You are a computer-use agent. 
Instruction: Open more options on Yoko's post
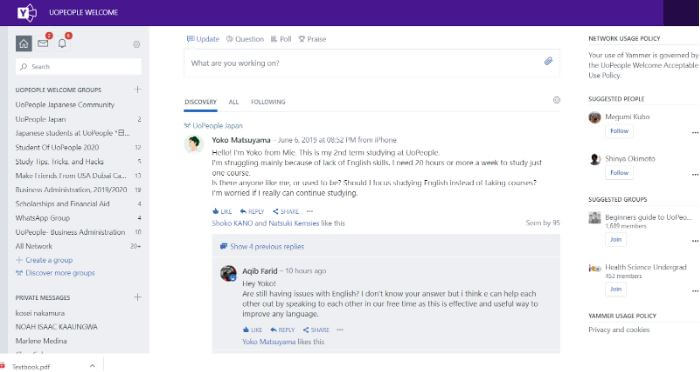click(310, 211)
